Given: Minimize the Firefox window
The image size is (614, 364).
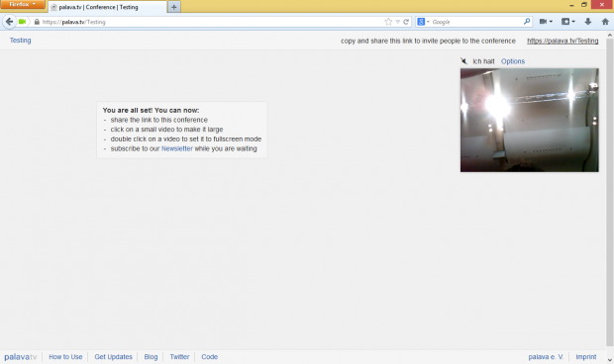Looking at the screenshot, I should (x=571, y=5).
